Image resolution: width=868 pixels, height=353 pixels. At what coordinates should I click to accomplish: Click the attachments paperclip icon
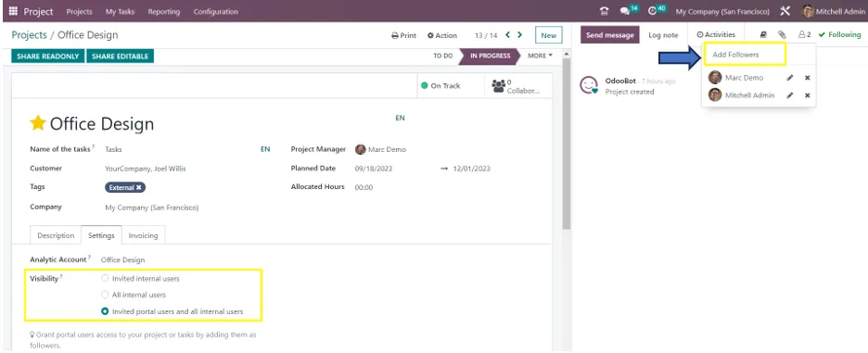pyautogui.click(x=782, y=35)
